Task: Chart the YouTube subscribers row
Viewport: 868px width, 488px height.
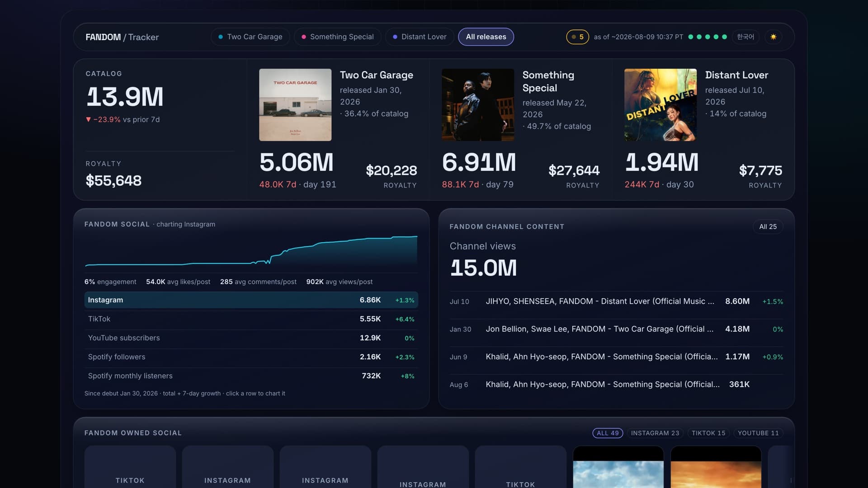Action: point(251,338)
